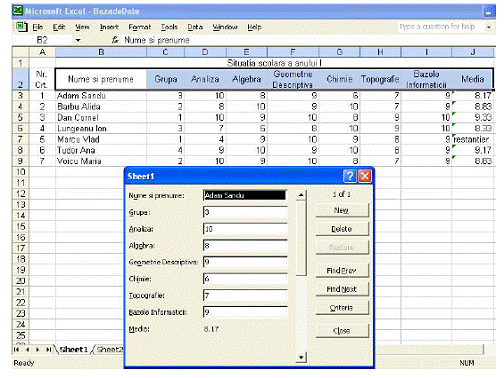Click the 'Topografie' header cell
The width and height of the screenshot is (504, 378).
point(380,79)
